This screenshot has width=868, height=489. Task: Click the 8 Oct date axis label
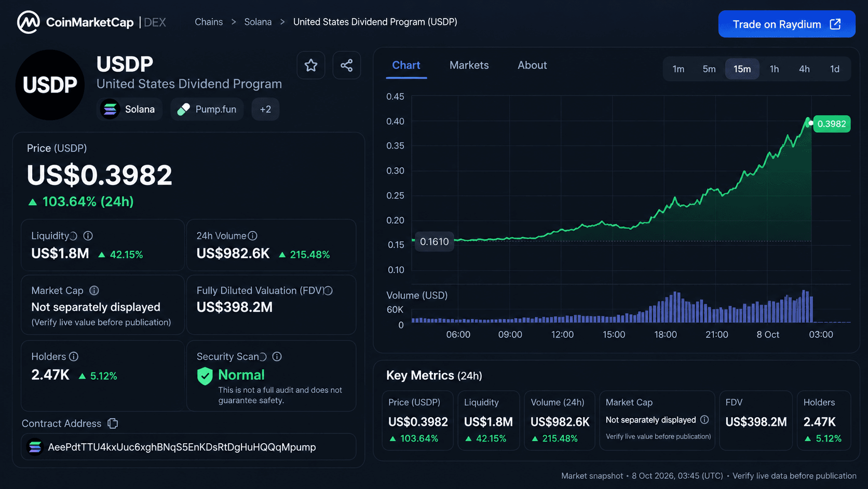tap(768, 335)
